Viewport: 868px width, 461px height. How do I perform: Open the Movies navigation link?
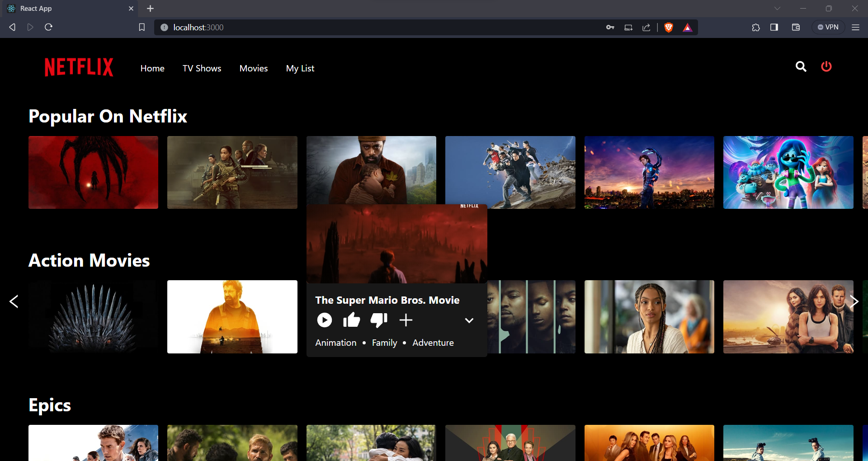(x=253, y=68)
